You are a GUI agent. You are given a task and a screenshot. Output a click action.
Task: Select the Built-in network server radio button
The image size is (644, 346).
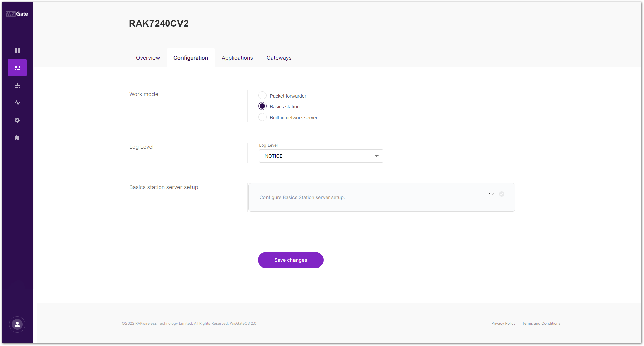(262, 117)
